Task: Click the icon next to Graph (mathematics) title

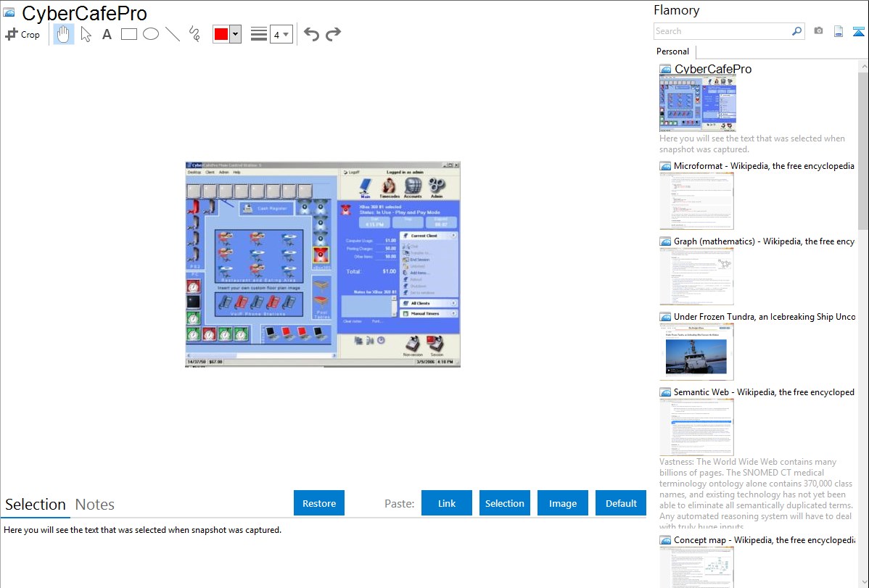Action: (x=666, y=241)
